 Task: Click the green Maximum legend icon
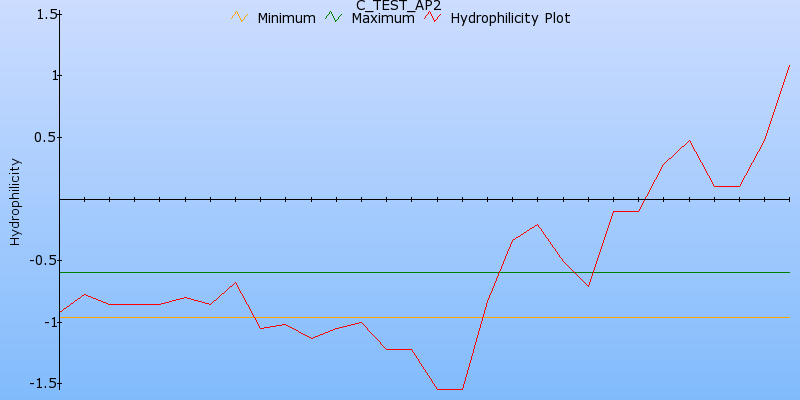333,17
